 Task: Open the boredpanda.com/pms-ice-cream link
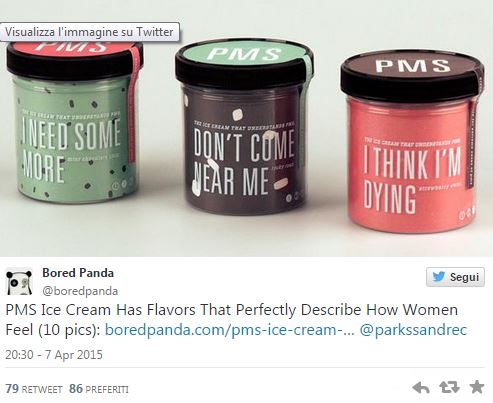(x=230, y=330)
